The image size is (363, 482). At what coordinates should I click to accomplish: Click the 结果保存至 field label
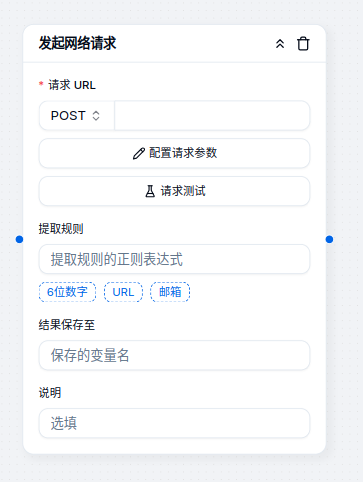pyautogui.click(x=67, y=325)
